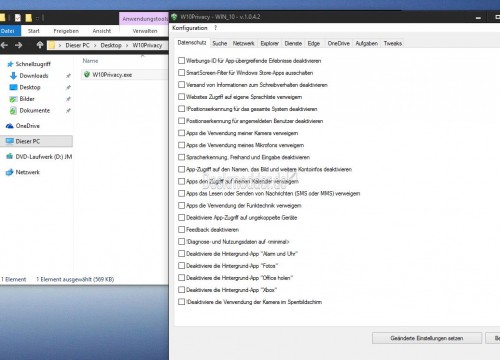
Task: Tick the Feedback deaktivieren checkbox
Action: click(181, 229)
